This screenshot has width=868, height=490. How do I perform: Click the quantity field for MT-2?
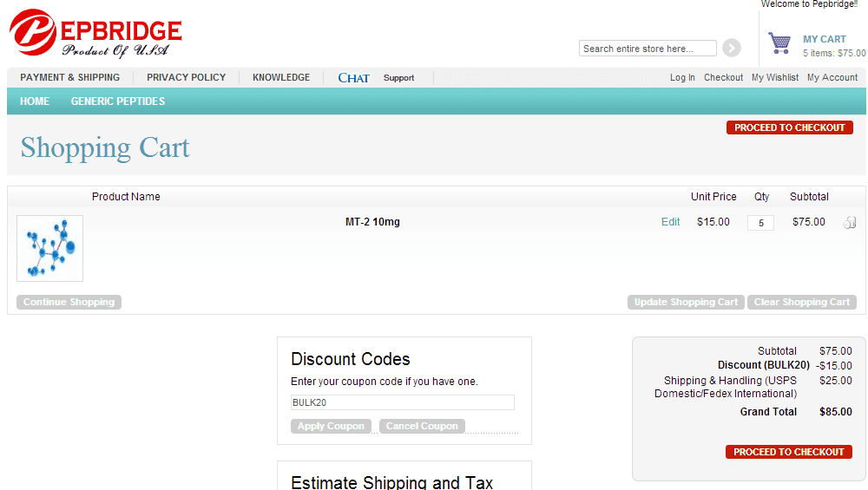click(760, 223)
